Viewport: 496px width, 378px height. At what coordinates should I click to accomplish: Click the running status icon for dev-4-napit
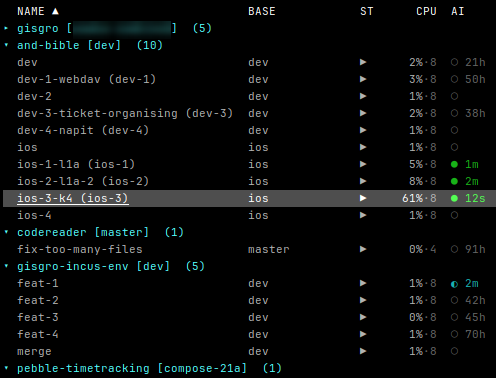point(363,130)
